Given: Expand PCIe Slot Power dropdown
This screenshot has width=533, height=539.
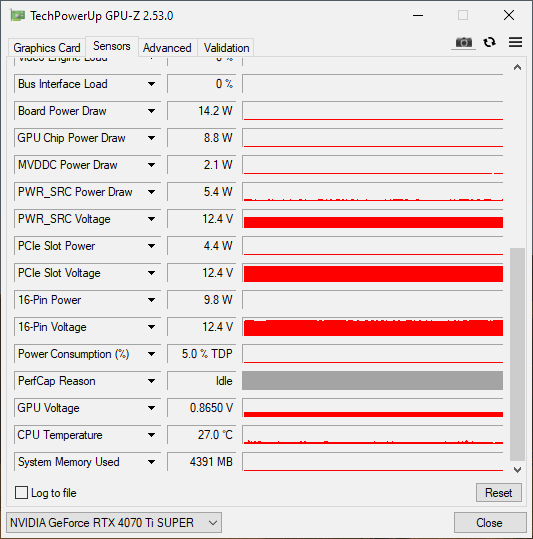Looking at the screenshot, I should tap(151, 246).
